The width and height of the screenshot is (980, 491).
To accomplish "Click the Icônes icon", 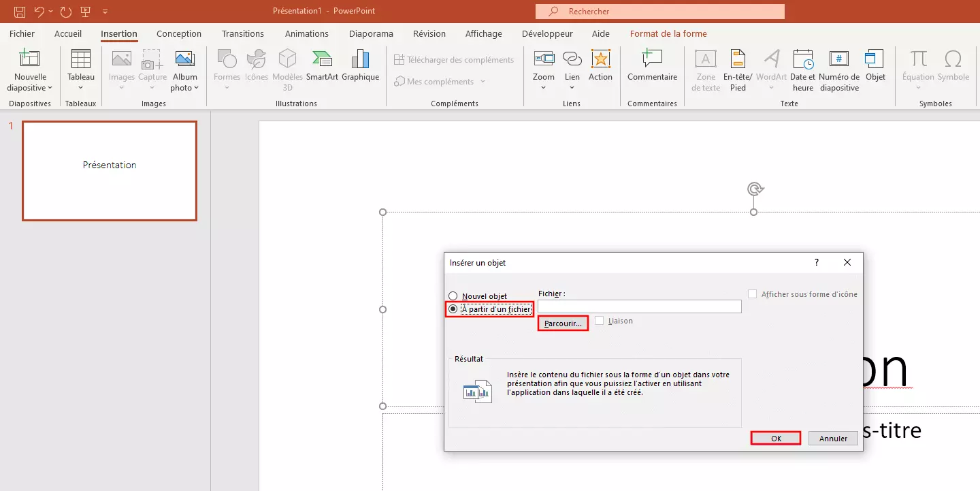I will (257, 59).
